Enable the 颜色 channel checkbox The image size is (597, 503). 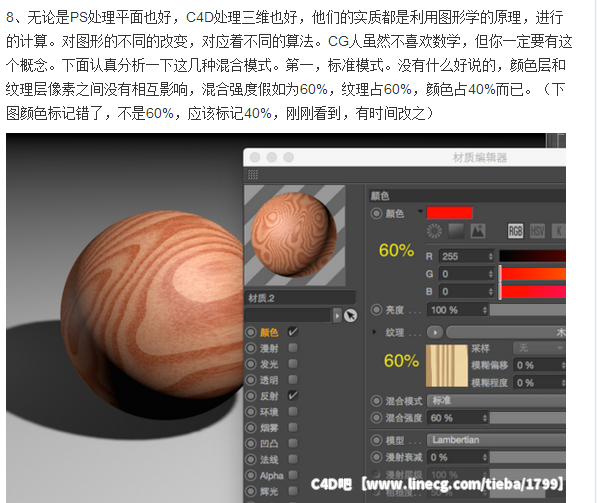(292, 332)
